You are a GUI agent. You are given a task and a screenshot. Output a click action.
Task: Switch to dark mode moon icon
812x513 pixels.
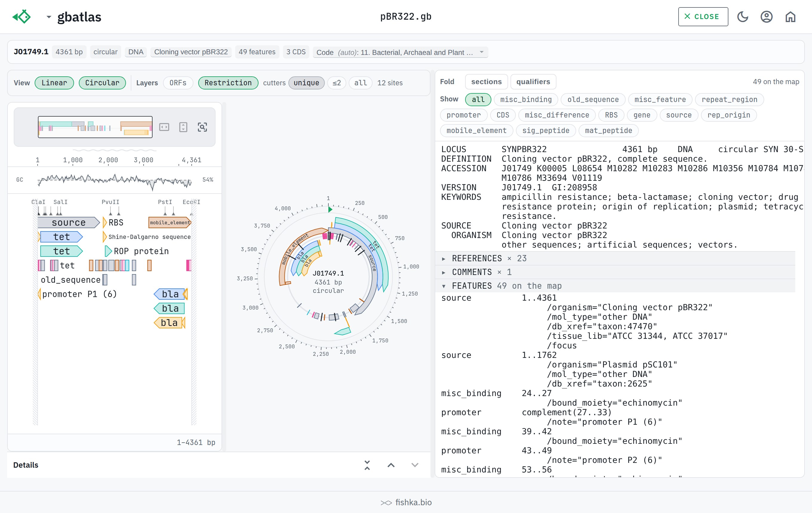click(742, 16)
